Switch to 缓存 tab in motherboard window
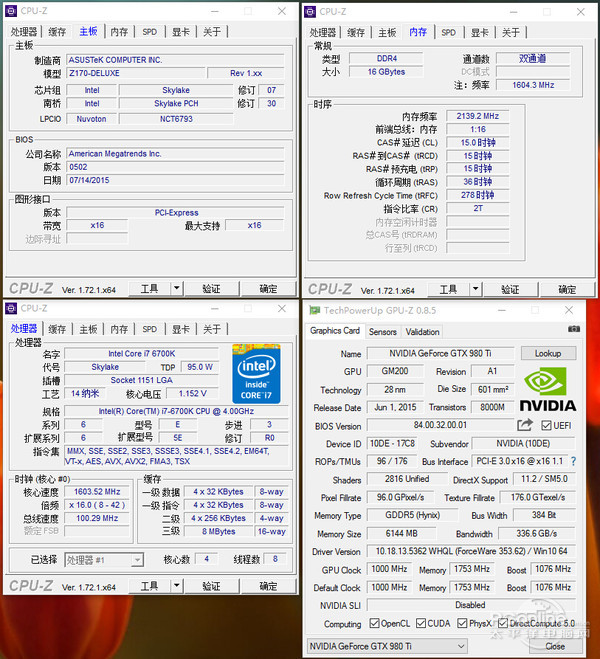This screenshot has width=600, height=659. coord(57,32)
